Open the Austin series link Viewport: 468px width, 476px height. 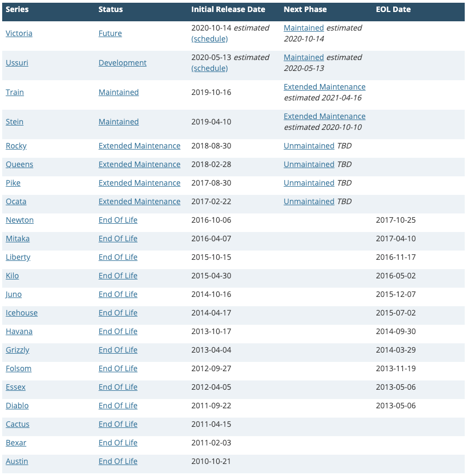[x=17, y=461]
